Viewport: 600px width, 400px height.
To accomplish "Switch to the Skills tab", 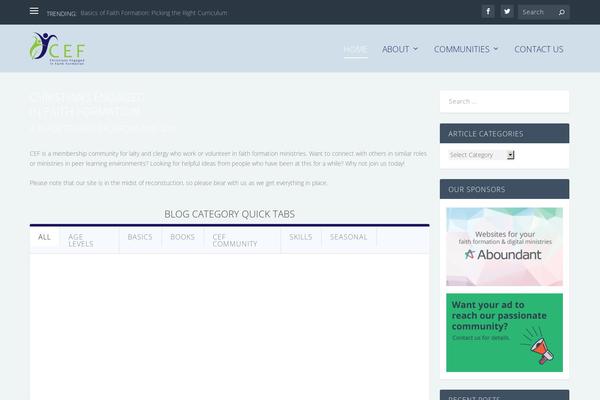I will pos(301,237).
